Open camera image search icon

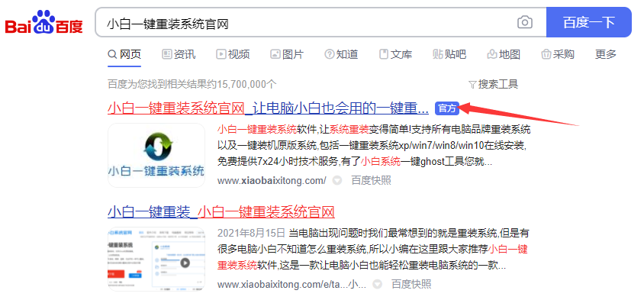(524, 22)
